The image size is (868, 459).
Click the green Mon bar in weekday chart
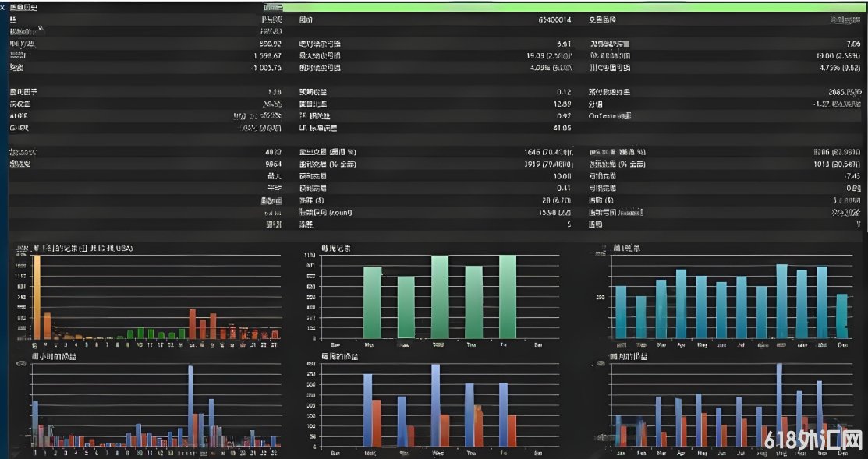[x=372, y=302]
